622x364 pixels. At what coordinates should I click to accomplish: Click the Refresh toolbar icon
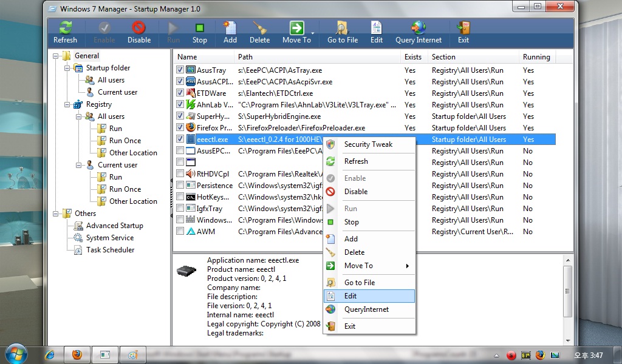[x=66, y=27]
